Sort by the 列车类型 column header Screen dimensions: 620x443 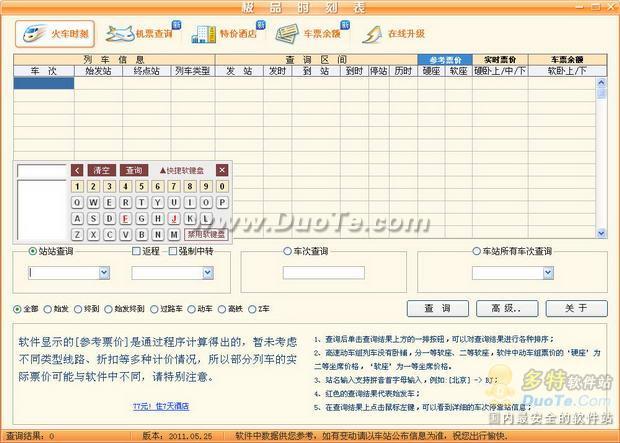click(193, 71)
